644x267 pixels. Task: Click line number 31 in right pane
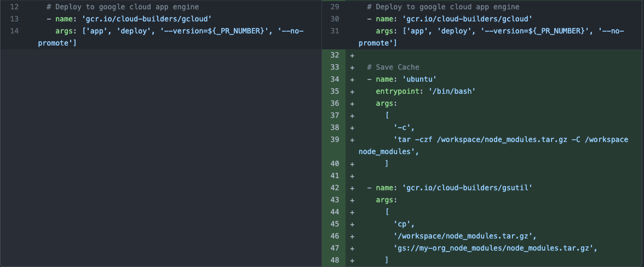point(334,31)
